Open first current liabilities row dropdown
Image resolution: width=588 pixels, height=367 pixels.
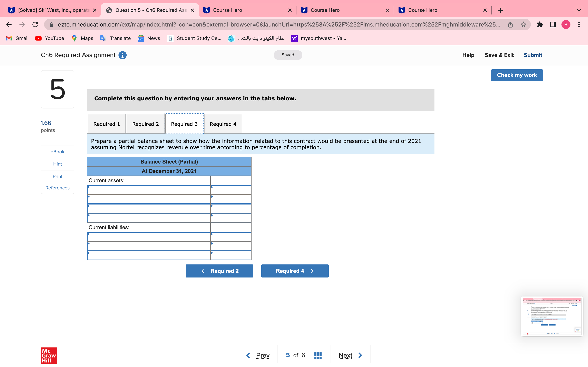click(x=149, y=237)
